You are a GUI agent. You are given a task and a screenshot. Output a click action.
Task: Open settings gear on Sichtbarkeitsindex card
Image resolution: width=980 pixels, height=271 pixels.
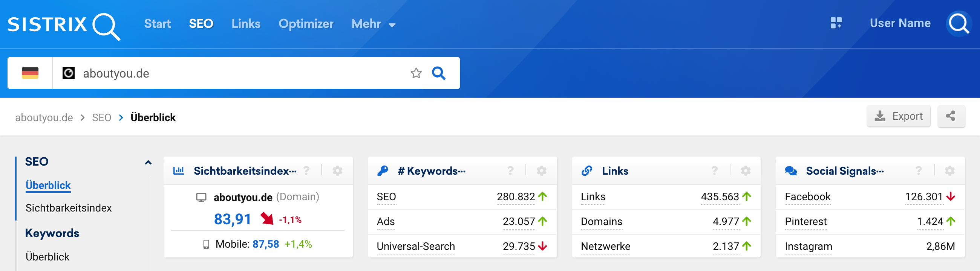point(337,171)
